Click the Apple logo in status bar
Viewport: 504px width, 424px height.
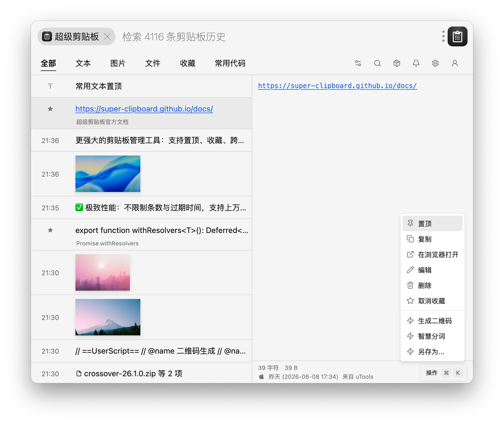261,377
